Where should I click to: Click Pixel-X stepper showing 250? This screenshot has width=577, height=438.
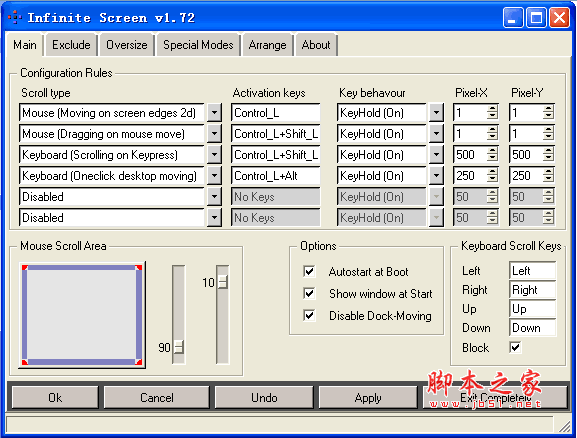coord(492,176)
